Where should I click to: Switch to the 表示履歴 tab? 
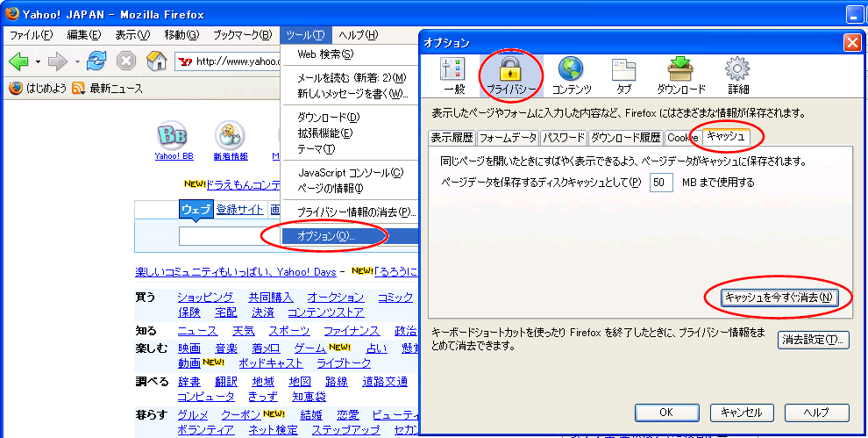452,138
